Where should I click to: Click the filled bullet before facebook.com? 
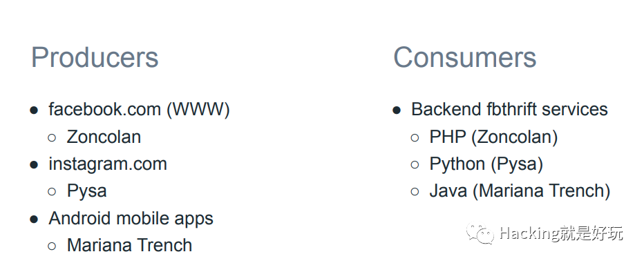[34, 110]
